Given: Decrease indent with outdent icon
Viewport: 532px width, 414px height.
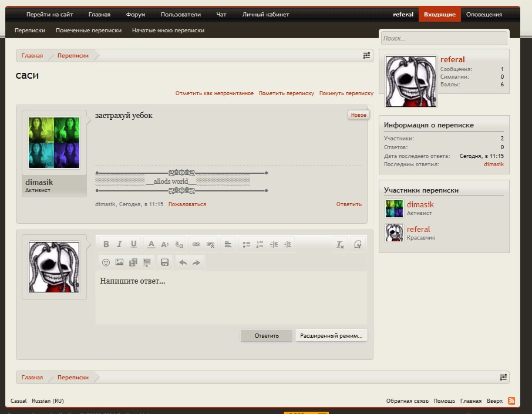Looking at the screenshot, I should pos(274,244).
